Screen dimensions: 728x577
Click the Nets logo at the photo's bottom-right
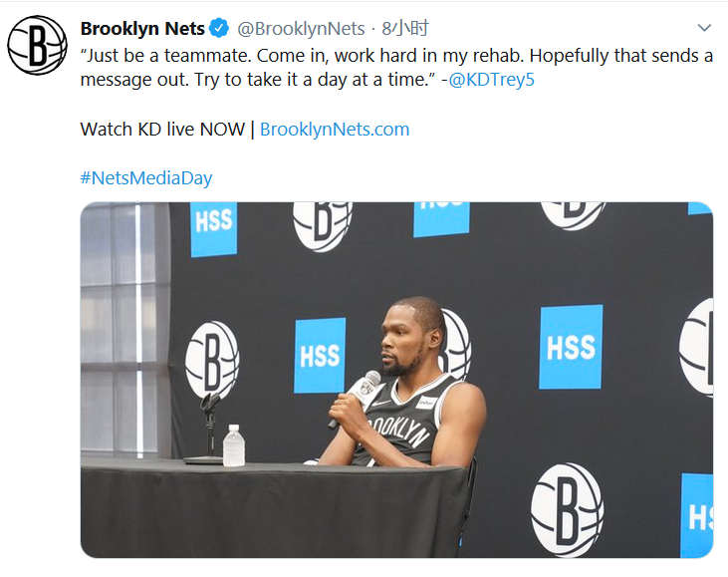(x=567, y=509)
